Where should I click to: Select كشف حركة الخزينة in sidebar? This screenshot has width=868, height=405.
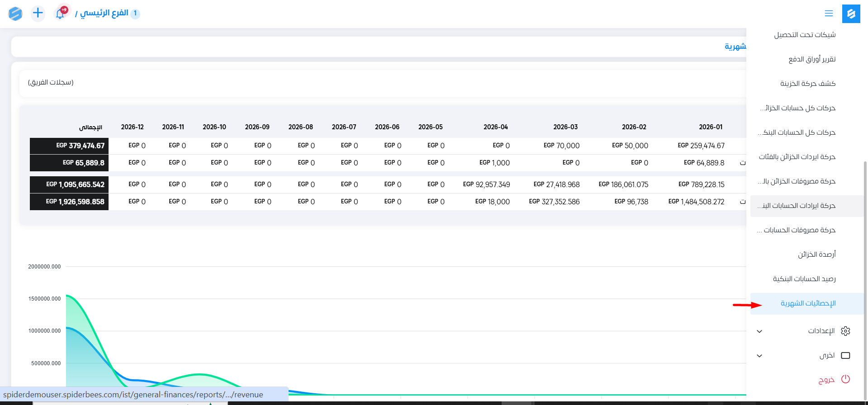tap(808, 84)
